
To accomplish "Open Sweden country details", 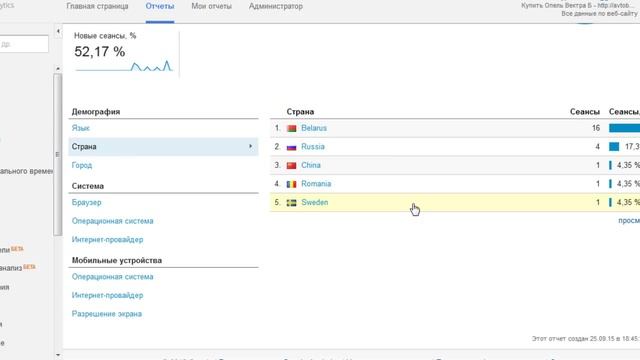I will coord(314,202).
